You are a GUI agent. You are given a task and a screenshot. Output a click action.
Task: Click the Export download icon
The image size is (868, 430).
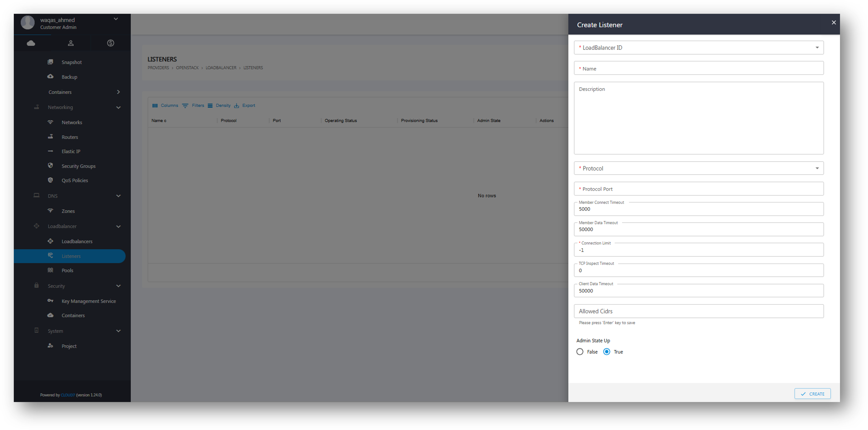237,106
